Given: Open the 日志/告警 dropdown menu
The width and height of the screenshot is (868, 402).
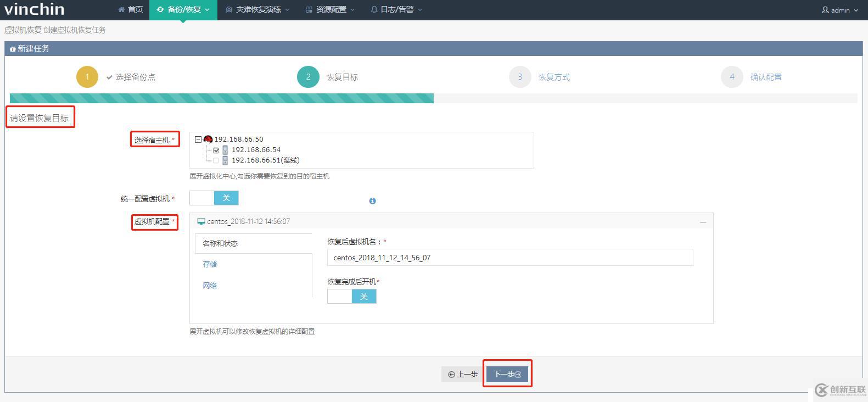Looking at the screenshot, I should tap(396, 9).
